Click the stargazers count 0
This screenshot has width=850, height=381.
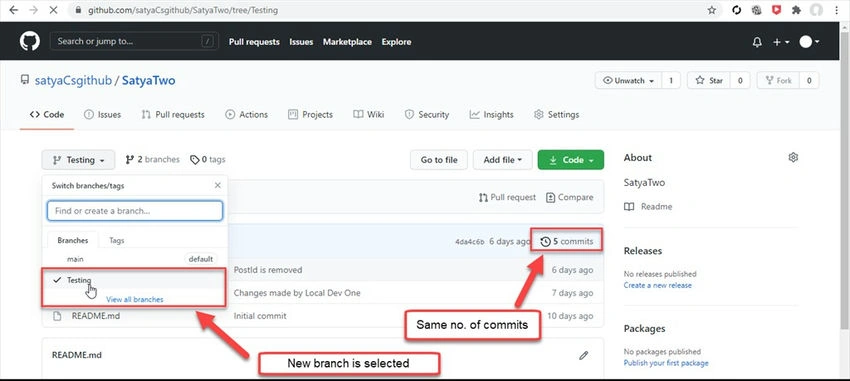[x=740, y=81]
